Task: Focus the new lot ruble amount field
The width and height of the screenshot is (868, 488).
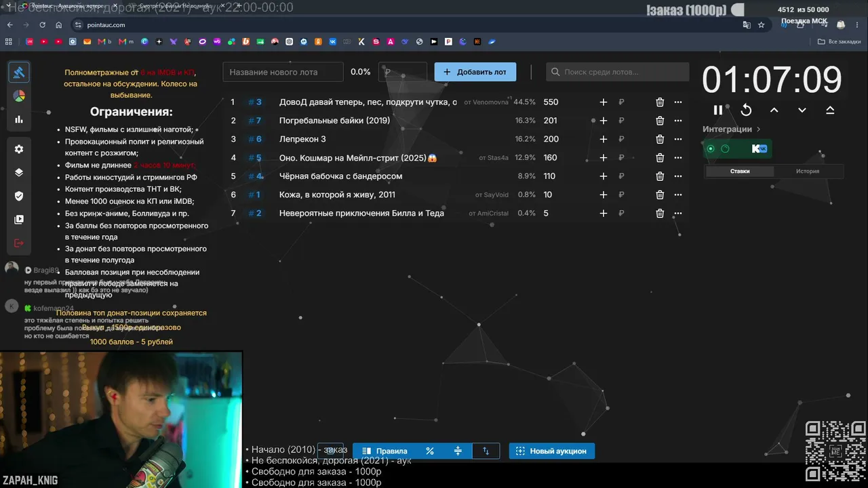Action: pos(403,72)
